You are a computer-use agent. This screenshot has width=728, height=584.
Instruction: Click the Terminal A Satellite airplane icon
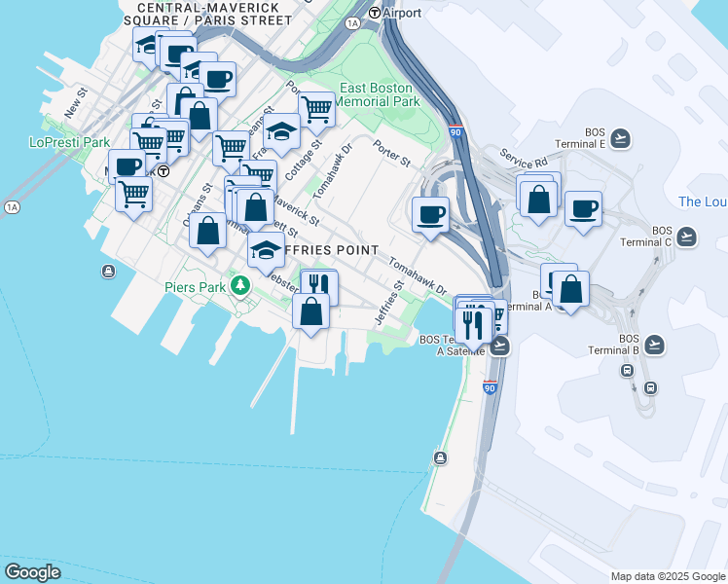pyautogui.click(x=500, y=346)
